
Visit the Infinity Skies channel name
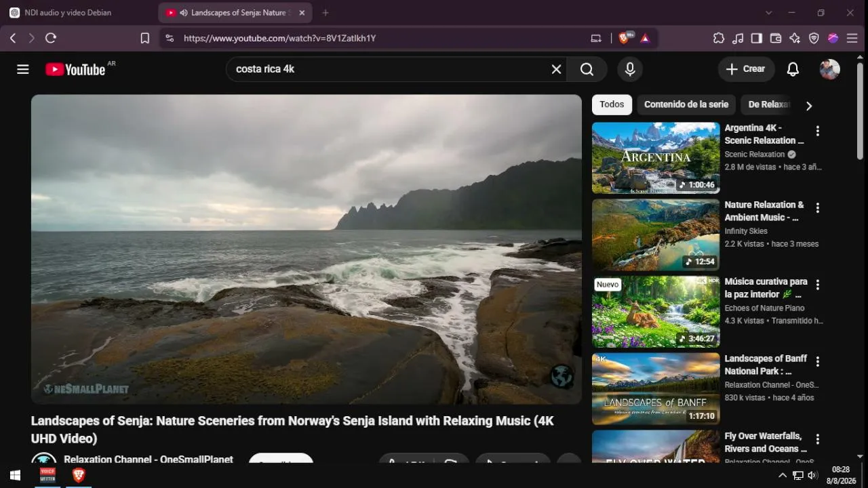coord(746,231)
